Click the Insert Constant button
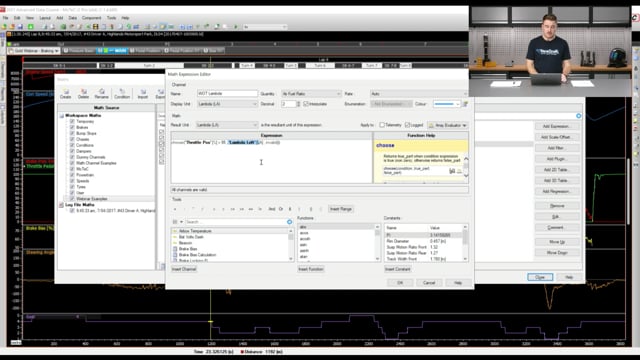Screen dimensions: 640x360 (398, 269)
